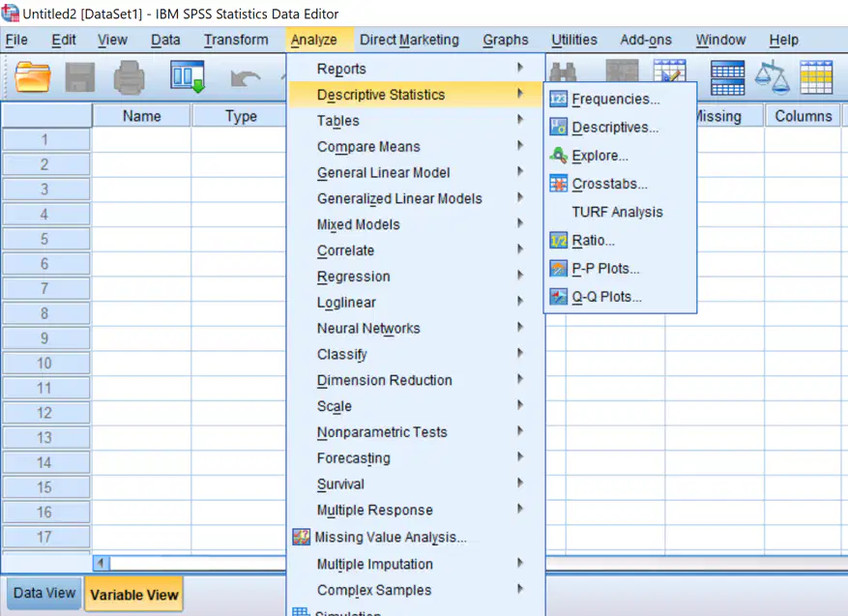Image resolution: width=848 pixels, height=616 pixels.
Task: Open the Transform menu
Action: (x=236, y=40)
